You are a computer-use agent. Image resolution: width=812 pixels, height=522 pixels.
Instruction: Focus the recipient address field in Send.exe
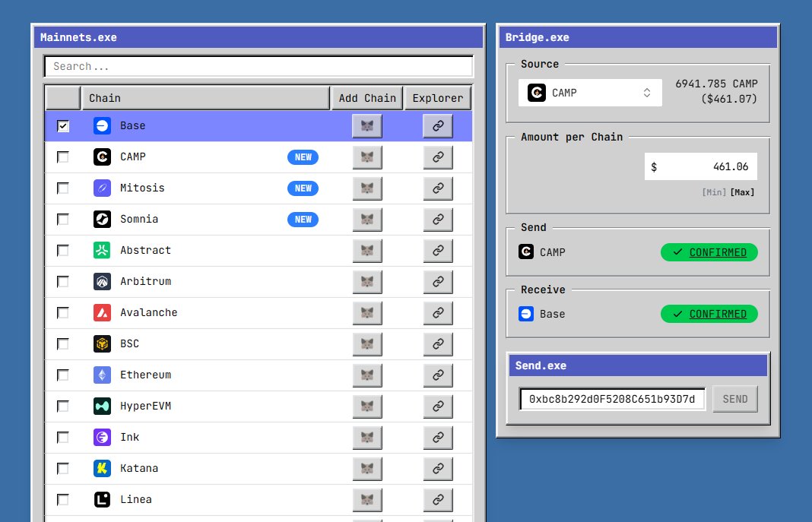click(x=612, y=399)
